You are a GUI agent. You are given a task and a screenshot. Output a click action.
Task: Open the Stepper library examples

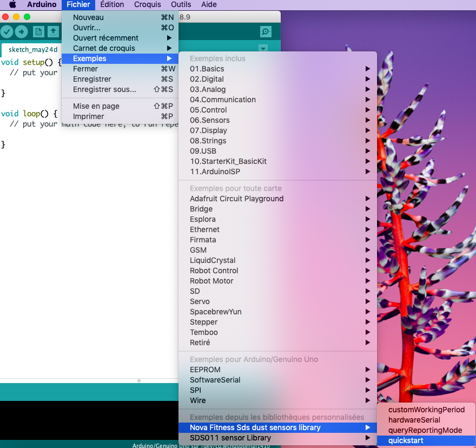click(x=278, y=322)
